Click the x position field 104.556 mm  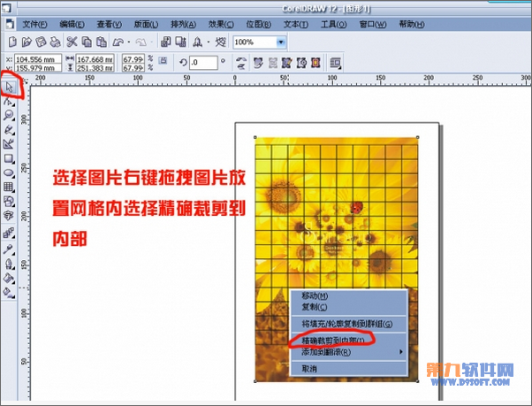pos(38,59)
